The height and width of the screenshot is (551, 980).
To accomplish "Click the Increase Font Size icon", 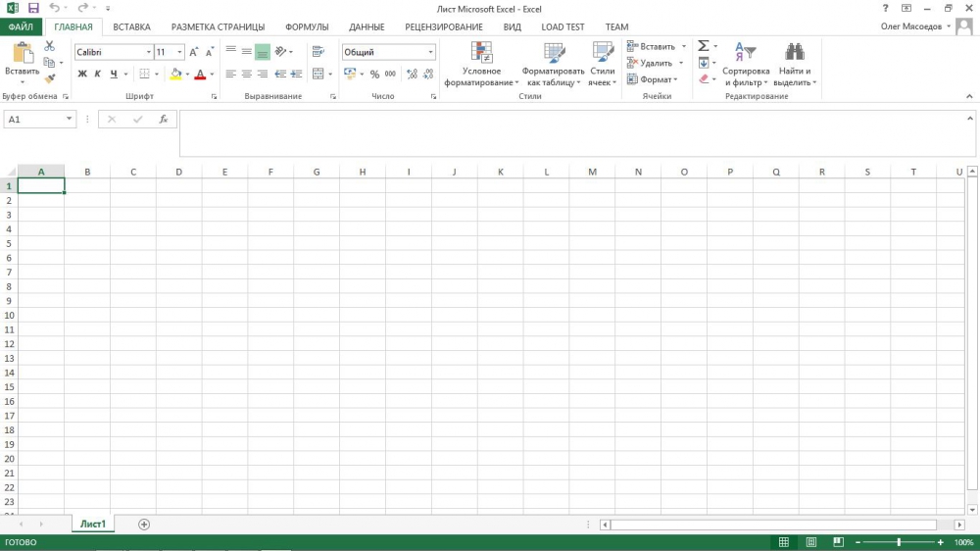I will 194,52.
